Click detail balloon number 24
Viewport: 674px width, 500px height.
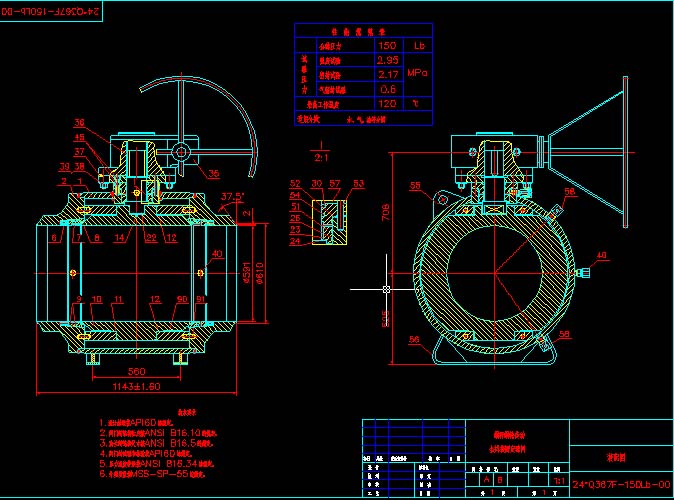295,241
